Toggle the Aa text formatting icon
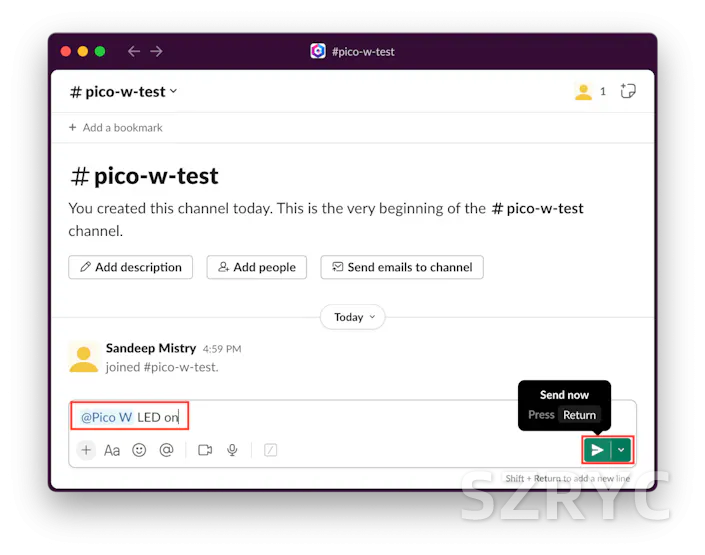The width and height of the screenshot is (705, 555). [x=112, y=450]
